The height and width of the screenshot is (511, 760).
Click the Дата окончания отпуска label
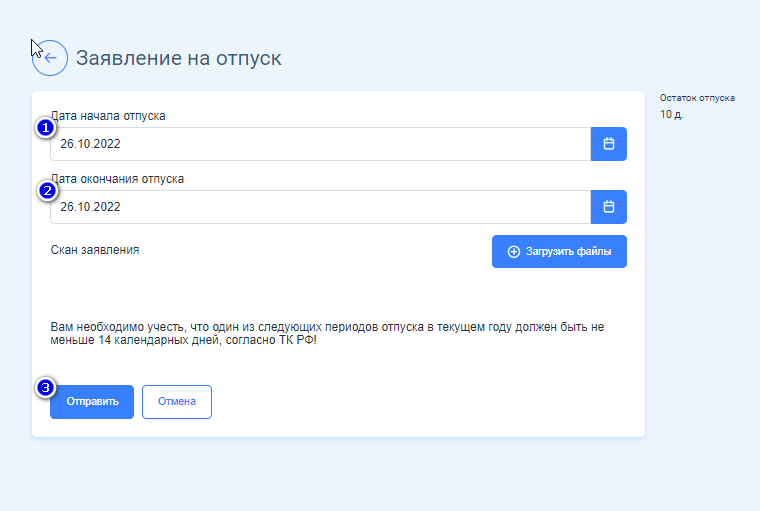[120, 179]
